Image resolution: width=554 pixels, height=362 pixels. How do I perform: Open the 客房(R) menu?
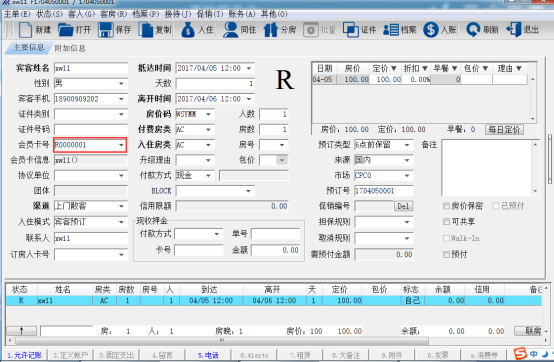click(x=113, y=14)
